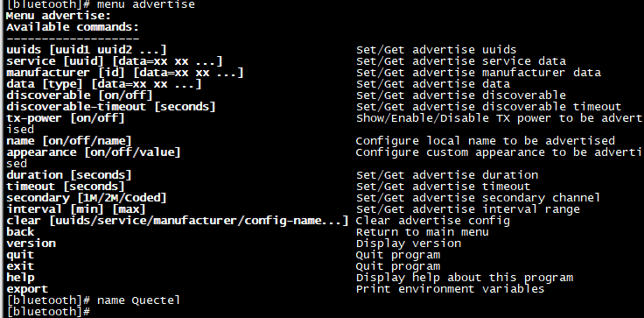Click the 'menu advertise' command line

point(101,5)
